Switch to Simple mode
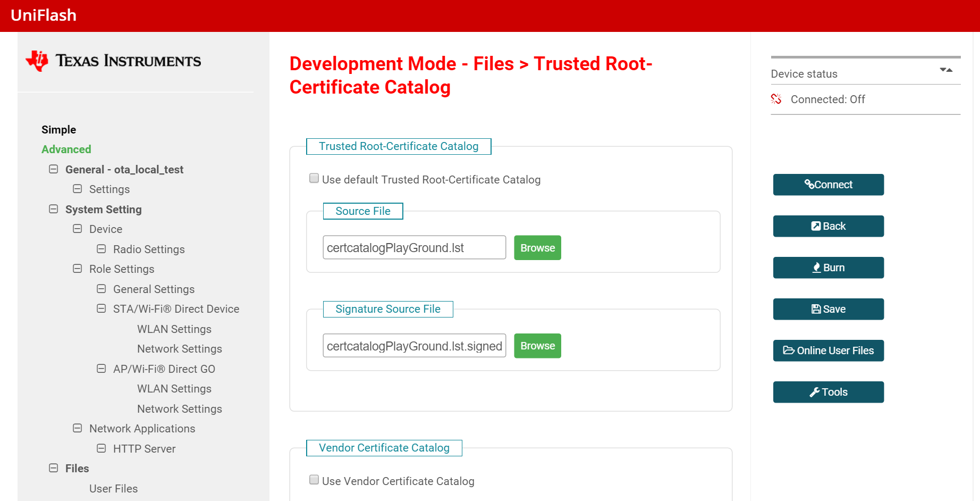 (x=58, y=130)
